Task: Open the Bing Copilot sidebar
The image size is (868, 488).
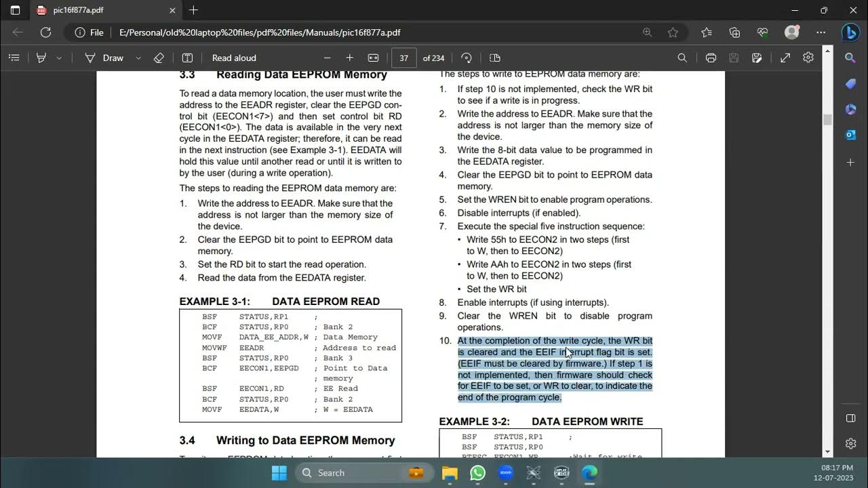Action: click(850, 32)
